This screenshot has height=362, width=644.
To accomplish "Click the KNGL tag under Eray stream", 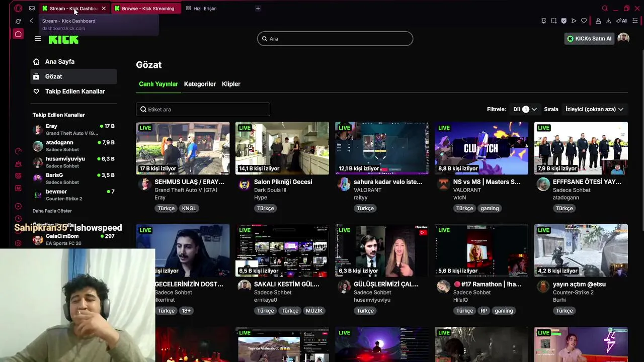I will tap(189, 208).
